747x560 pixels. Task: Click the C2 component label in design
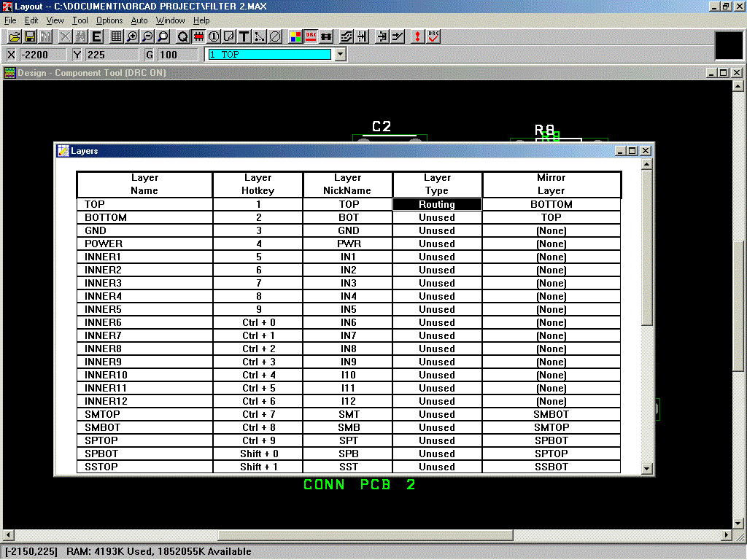[x=382, y=126]
